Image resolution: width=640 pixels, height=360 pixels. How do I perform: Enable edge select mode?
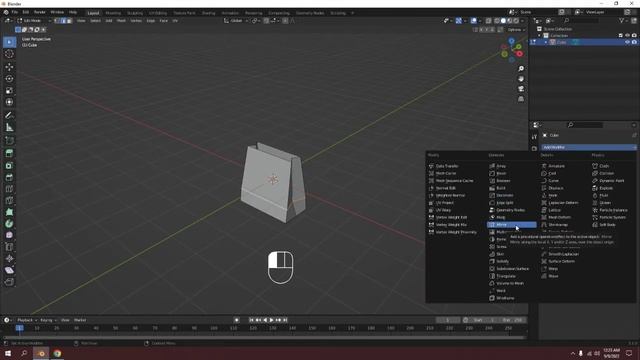63,20
